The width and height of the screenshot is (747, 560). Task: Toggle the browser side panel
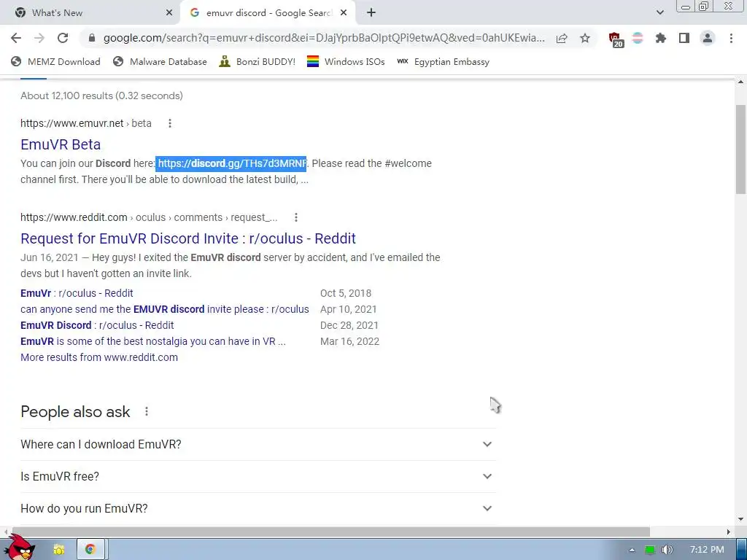pos(684,38)
